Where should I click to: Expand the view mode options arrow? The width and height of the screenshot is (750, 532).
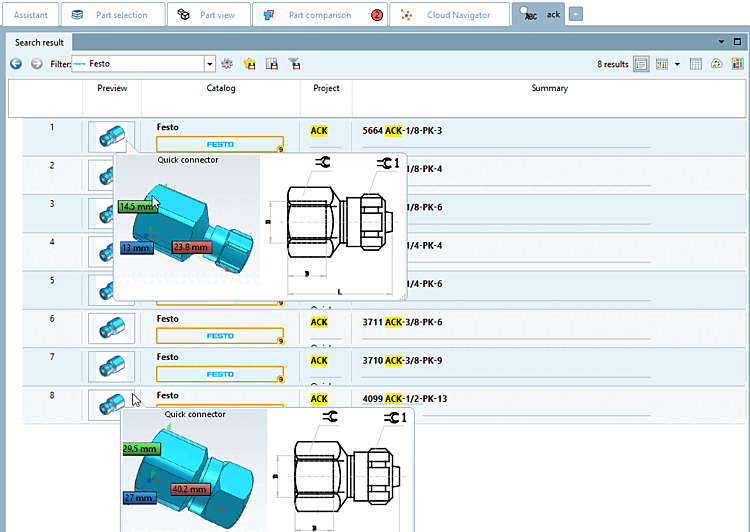click(677, 64)
